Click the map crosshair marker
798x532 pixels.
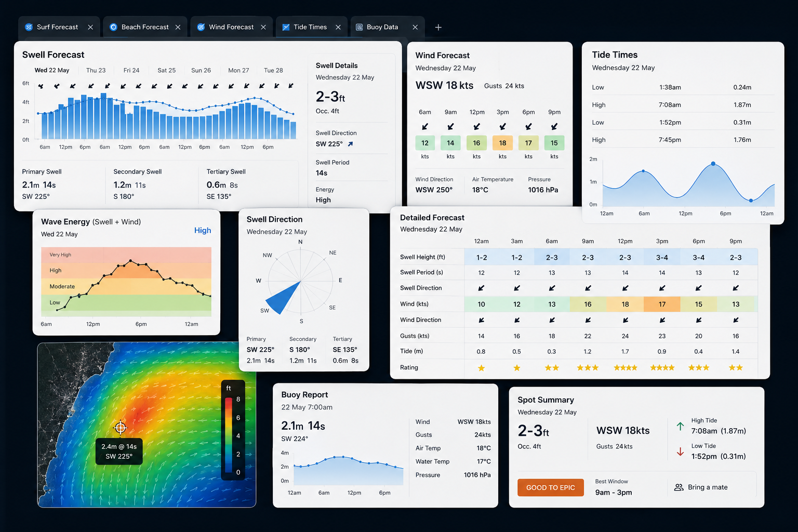(121, 428)
